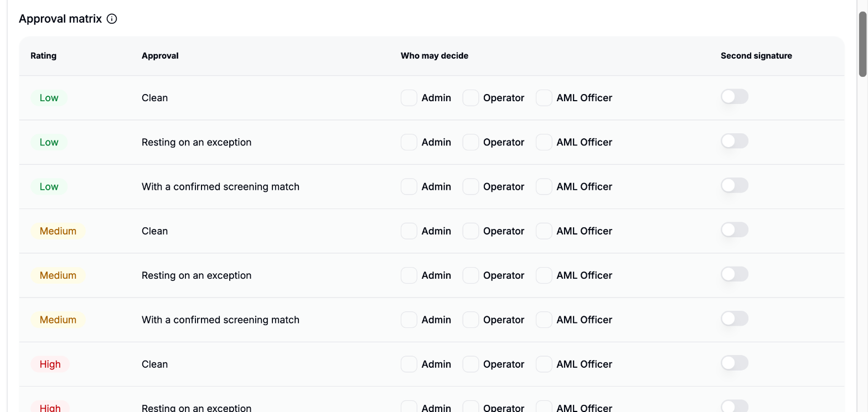The image size is (868, 412).
Task: Select AML Officer in High Clean row
Action: pos(544,364)
